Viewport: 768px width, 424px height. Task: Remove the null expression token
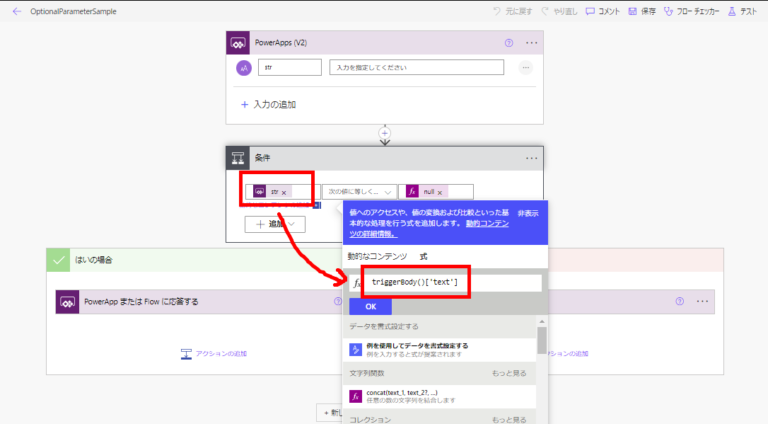pyautogui.click(x=440, y=192)
